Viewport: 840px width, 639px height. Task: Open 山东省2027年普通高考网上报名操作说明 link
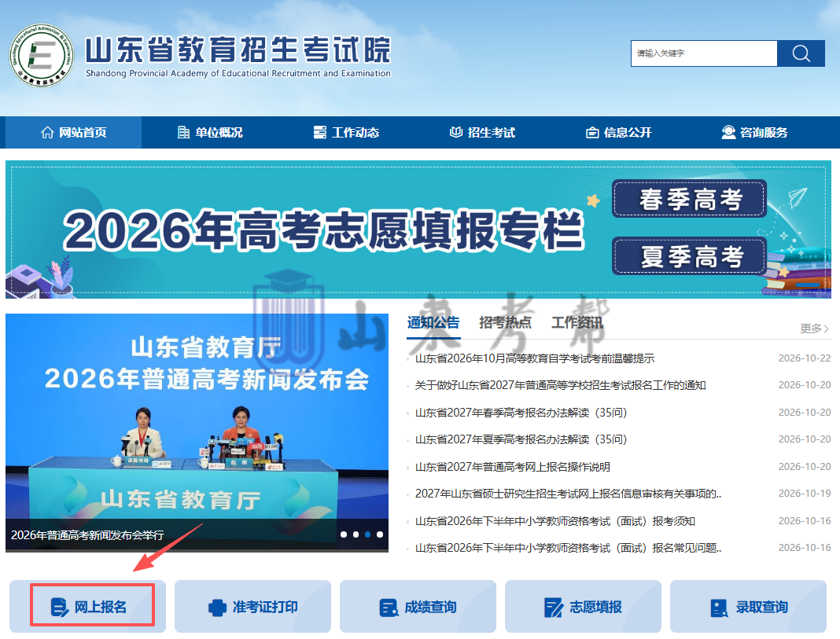pyautogui.click(x=513, y=467)
